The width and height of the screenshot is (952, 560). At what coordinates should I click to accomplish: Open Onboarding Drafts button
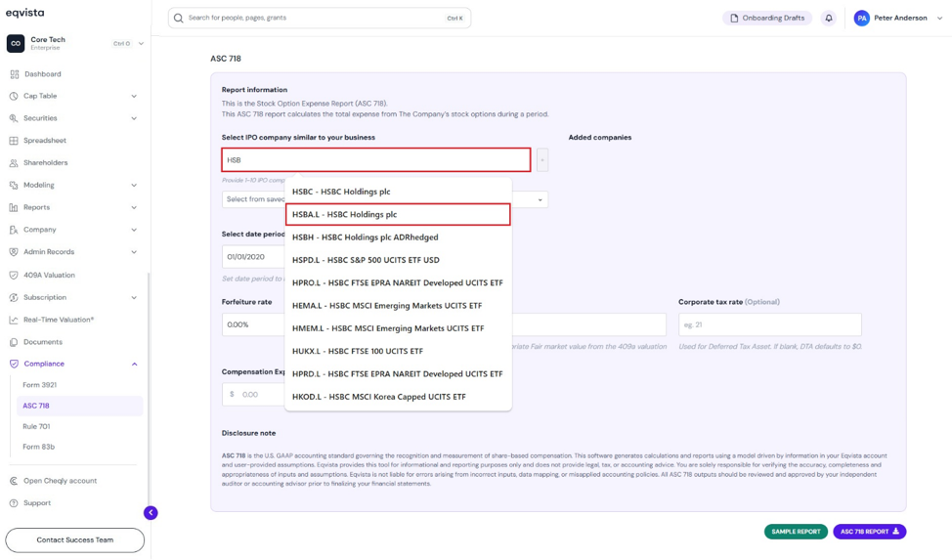coord(767,19)
